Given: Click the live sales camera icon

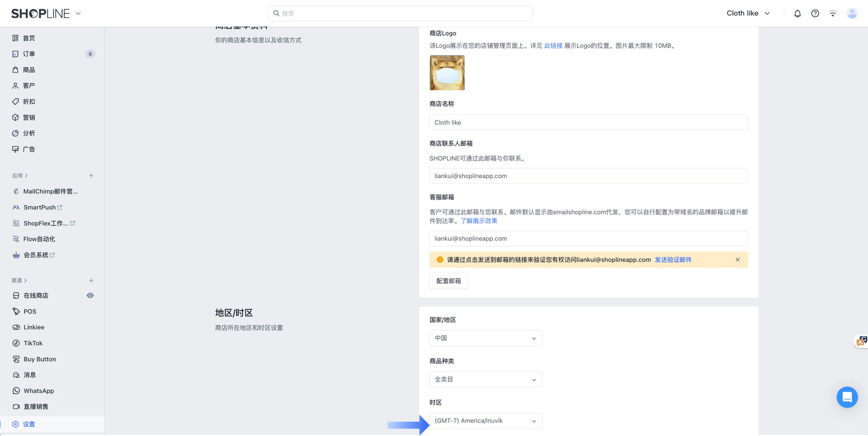Looking at the screenshot, I should pos(16,406).
